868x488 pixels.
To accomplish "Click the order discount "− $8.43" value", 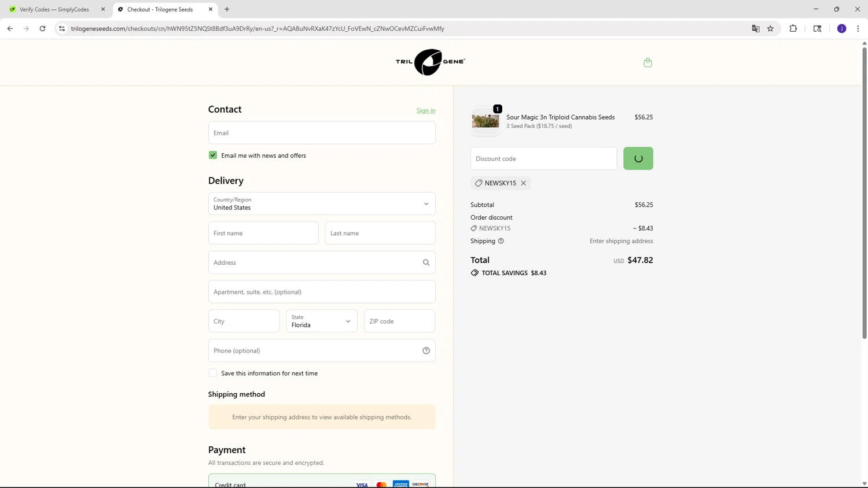I will 643,228.
